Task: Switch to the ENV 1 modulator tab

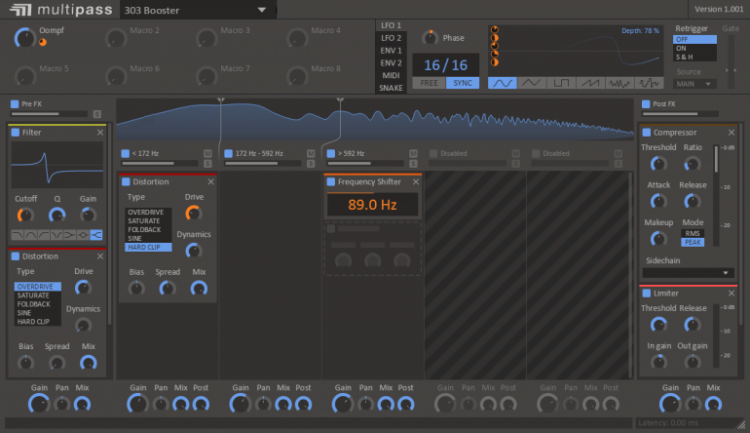Action: [x=390, y=50]
